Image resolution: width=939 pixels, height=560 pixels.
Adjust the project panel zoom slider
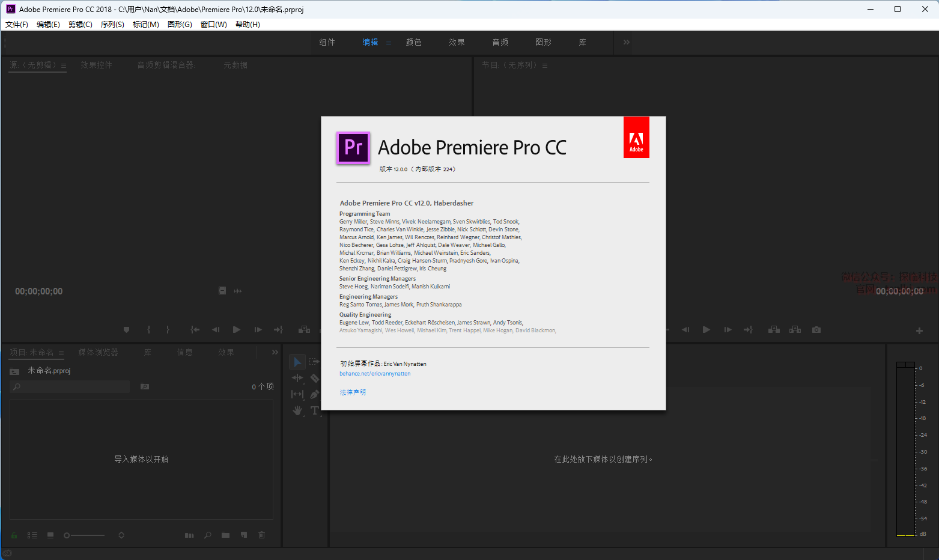point(67,535)
